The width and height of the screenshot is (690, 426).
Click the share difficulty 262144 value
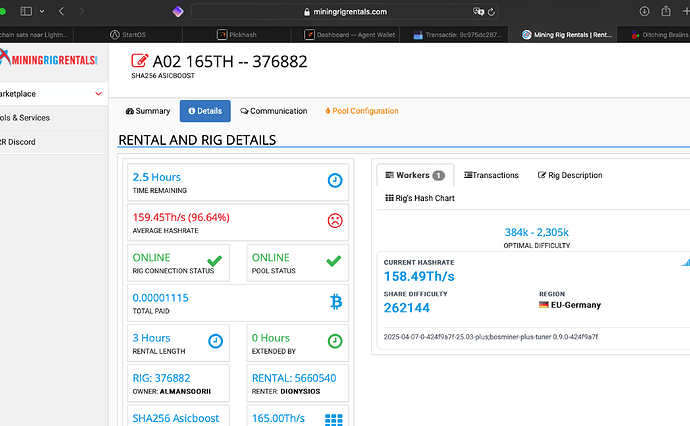tap(407, 308)
